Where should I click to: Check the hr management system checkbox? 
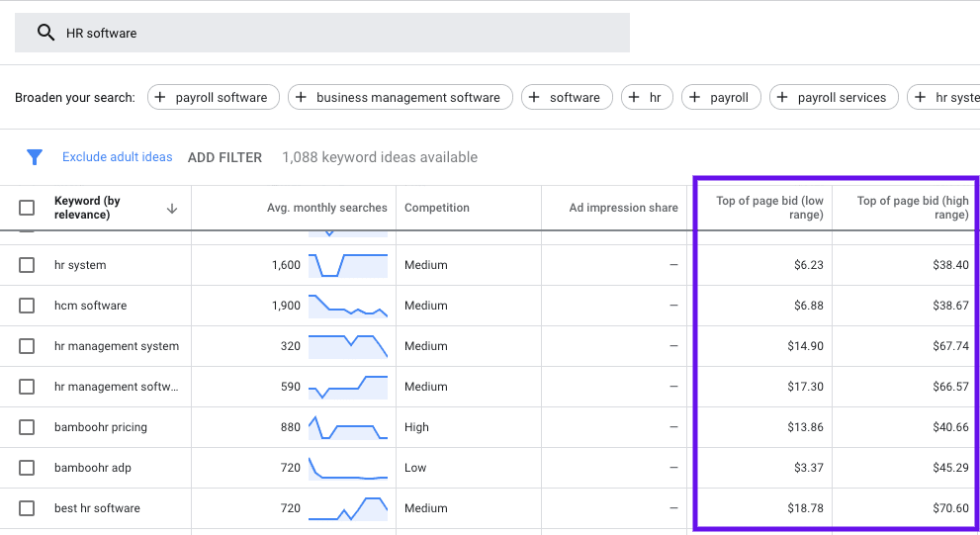pyautogui.click(x=27, y=346)
